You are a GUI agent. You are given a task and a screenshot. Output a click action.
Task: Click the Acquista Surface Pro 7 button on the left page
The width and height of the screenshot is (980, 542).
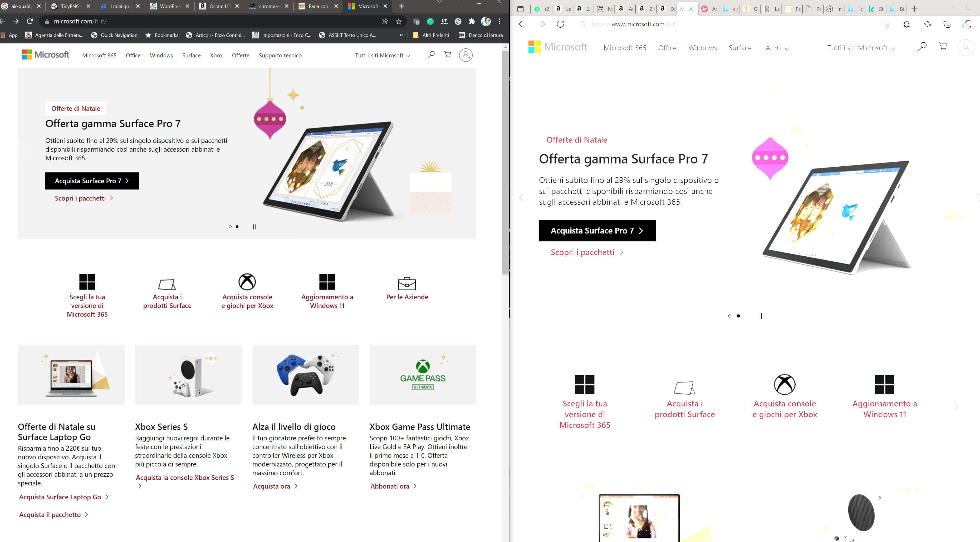(92, 181)
